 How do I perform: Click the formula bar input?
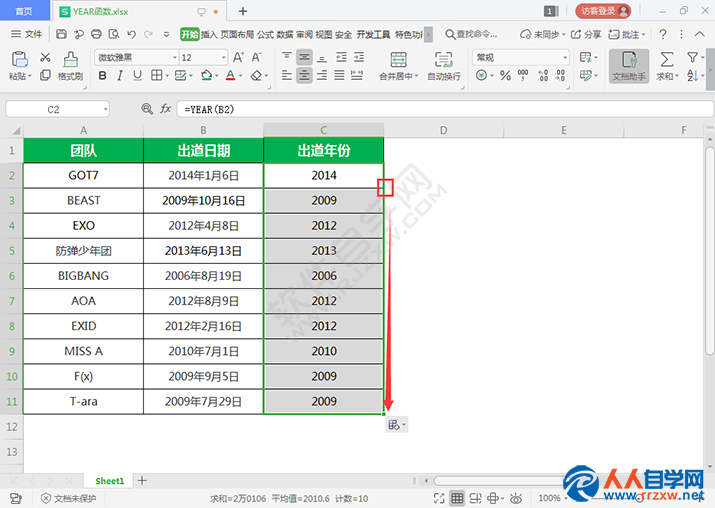coord(445,109)
